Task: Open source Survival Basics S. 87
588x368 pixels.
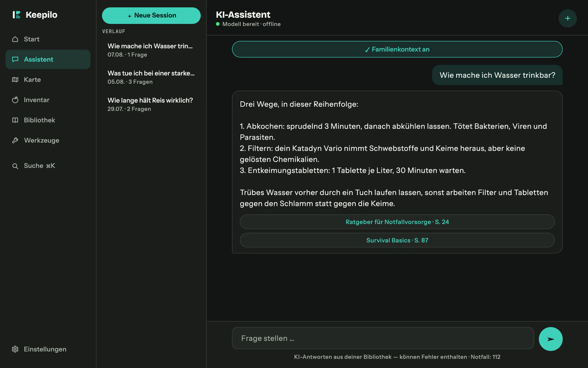Action: (x=397, y=240)
